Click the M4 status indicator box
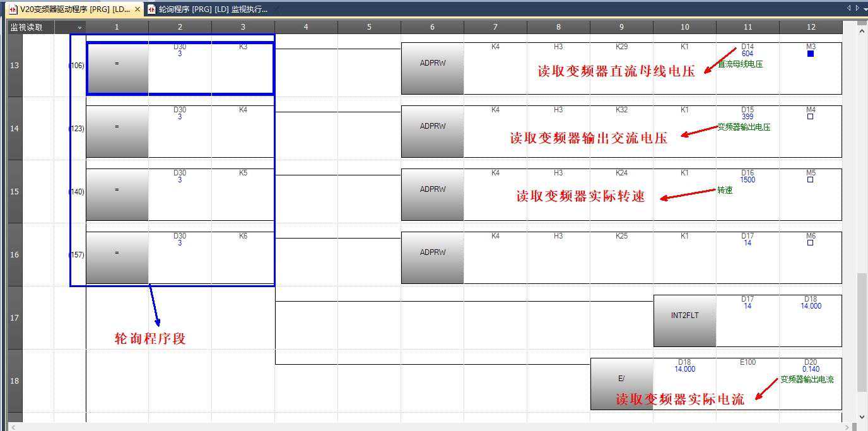Screen dimensions: 868x431 pos(811,117)
